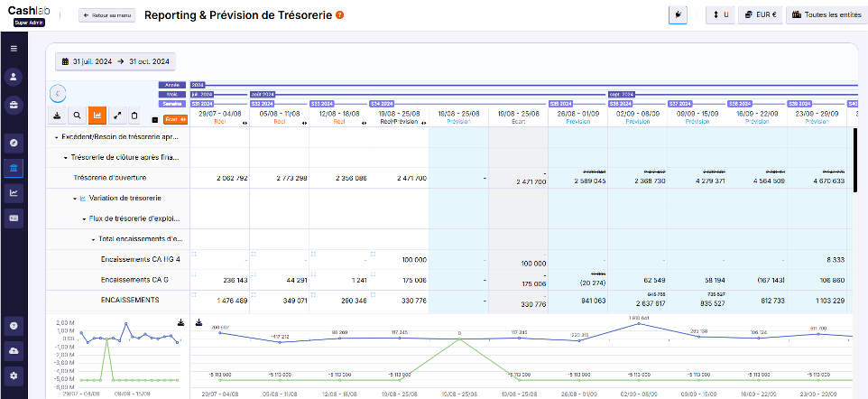Collapse Flux de trésorerie d'exploi... row
This screenshot has height=399, width=868.
[84, 218]
